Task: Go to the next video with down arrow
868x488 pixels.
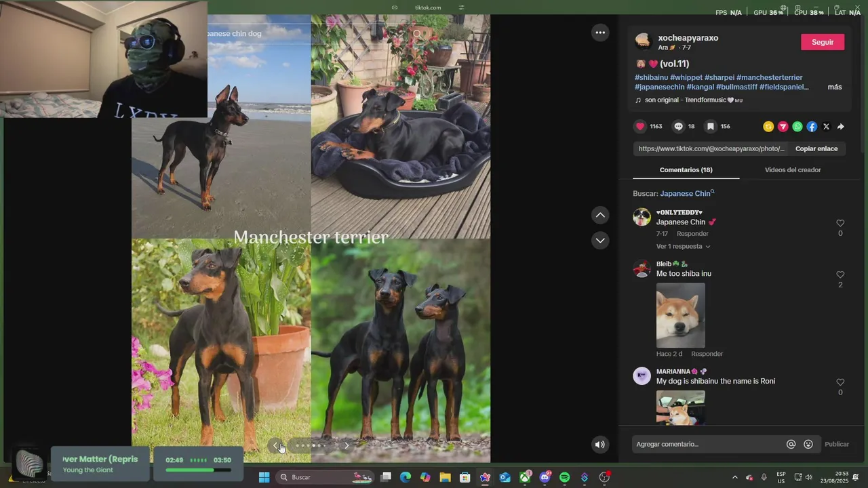Action: (600, 240)
